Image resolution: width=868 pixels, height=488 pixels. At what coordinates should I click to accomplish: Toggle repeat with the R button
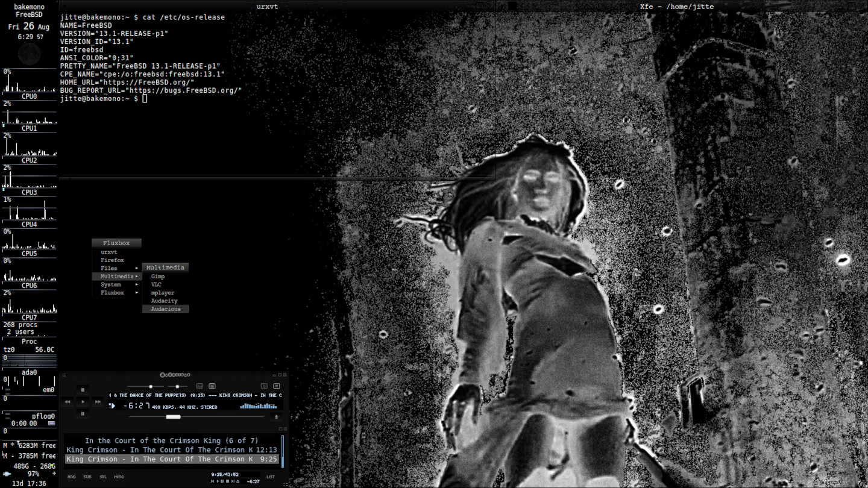[277, 386]
